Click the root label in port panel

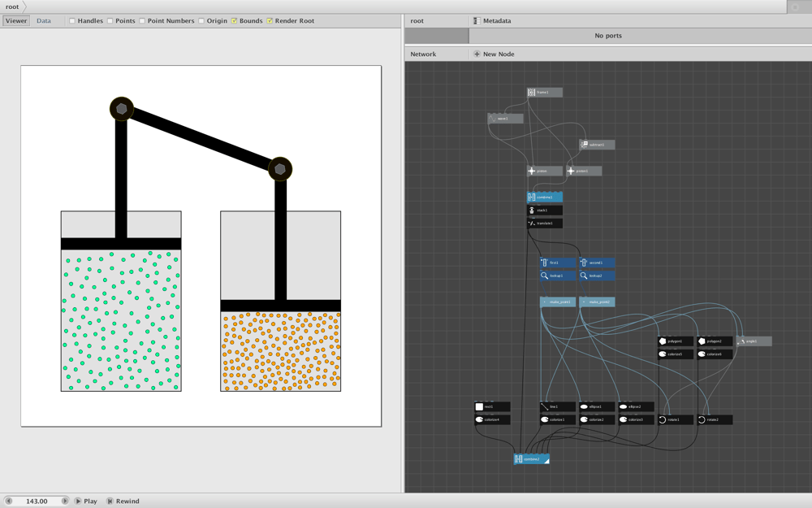pyautogui.click(x=417, y=21)
